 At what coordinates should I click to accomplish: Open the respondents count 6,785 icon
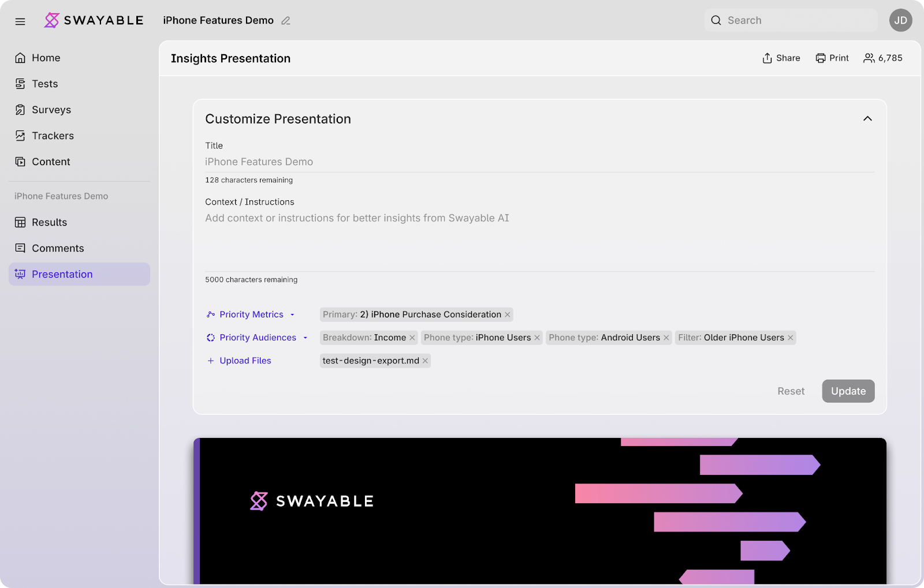point(869,58)
